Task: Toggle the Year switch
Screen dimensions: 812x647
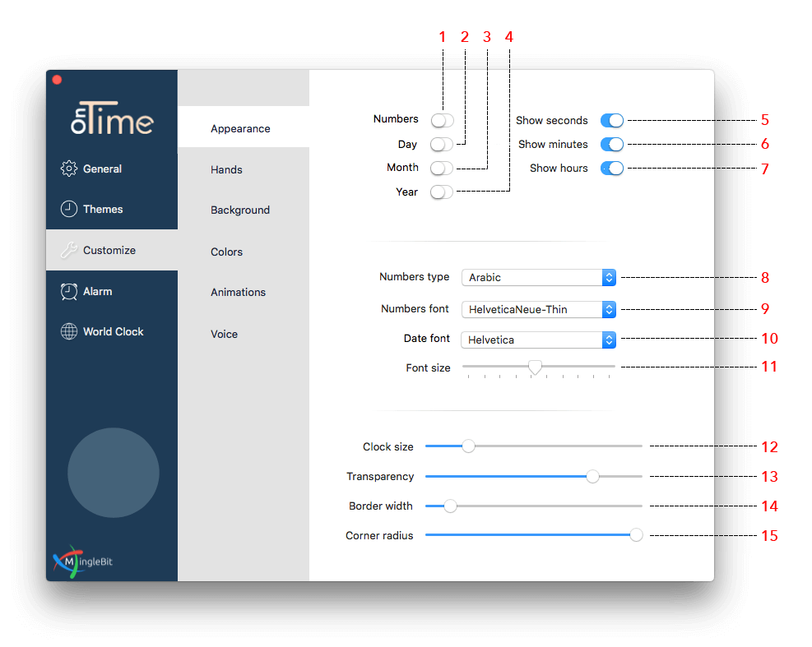Action: (x=442, y=192)
